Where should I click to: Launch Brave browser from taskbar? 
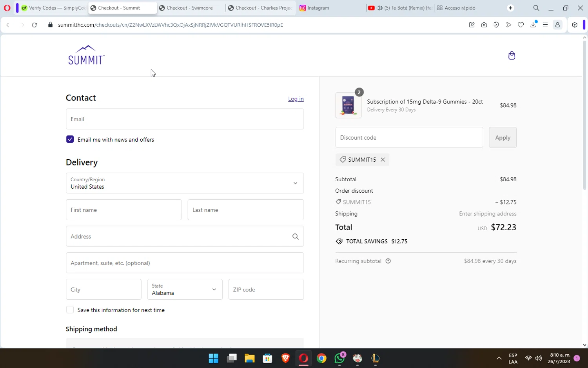[286, 358]
